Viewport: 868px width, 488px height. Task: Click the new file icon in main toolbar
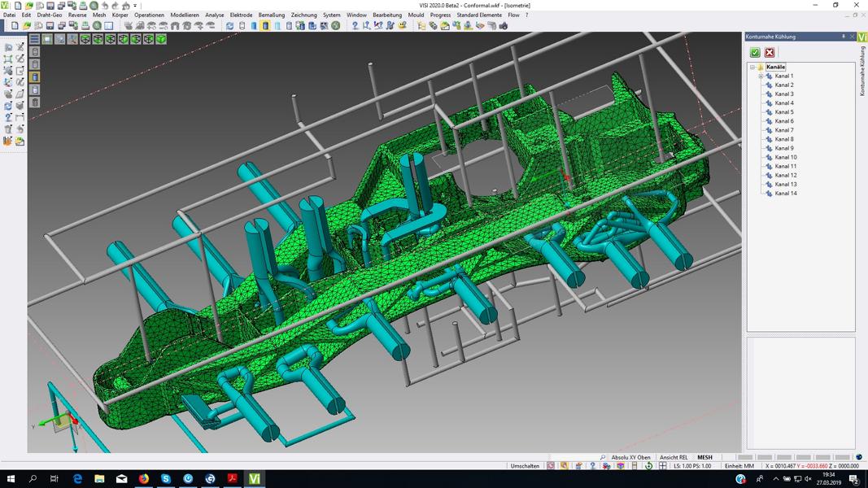coord(15,25)
